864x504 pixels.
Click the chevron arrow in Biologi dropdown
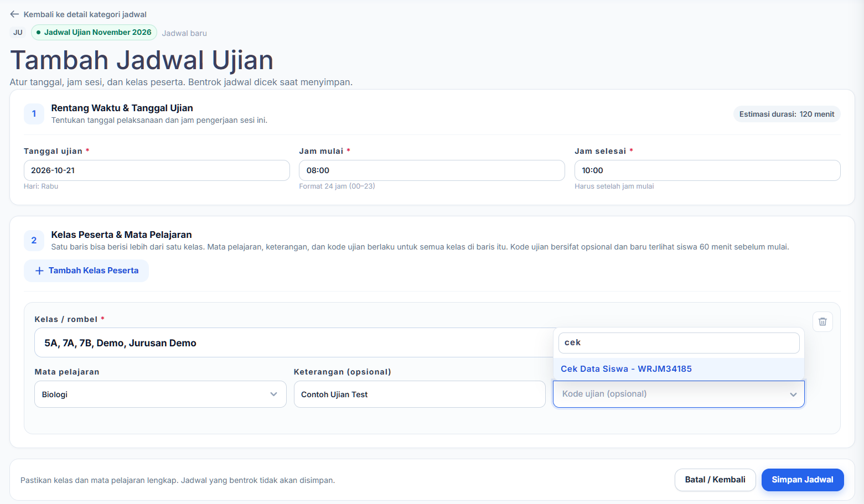(x=273, y=394)
